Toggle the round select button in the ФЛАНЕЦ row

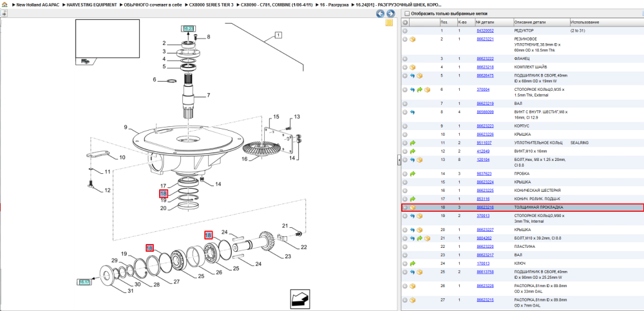tap(405, 59)
